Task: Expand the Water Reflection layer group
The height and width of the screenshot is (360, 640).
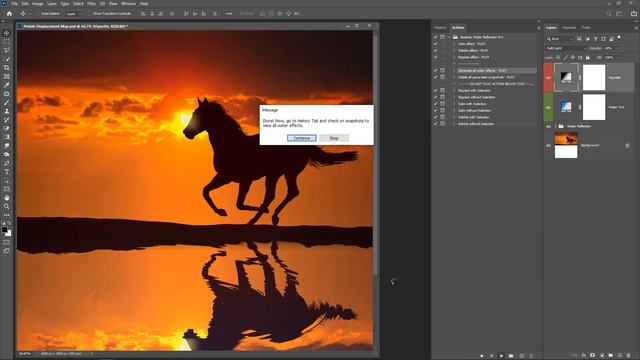Action: (x=556, y=127)
